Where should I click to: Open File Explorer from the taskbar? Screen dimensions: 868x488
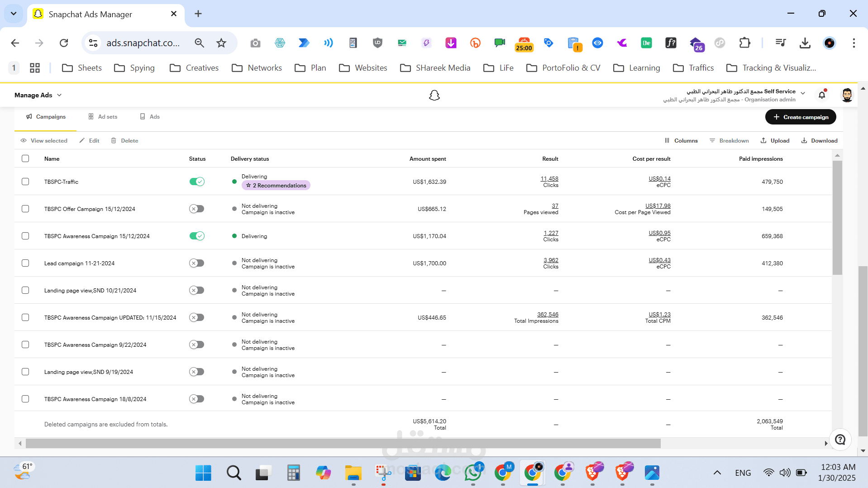coord(353,473)
